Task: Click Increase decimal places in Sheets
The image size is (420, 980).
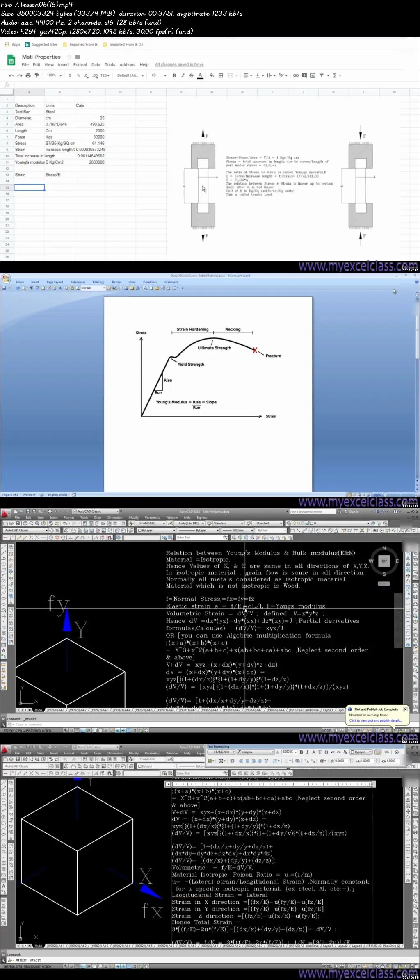Action: tap(95, 75)
